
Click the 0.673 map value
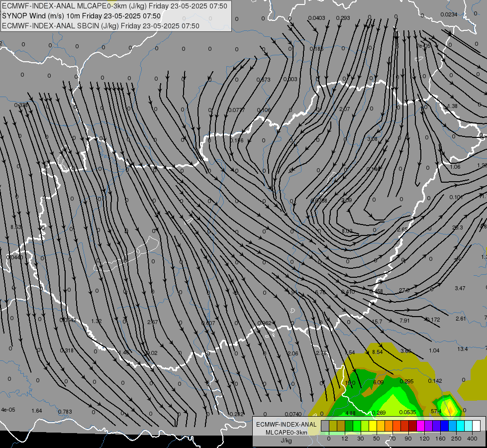(x=263, y=80)
